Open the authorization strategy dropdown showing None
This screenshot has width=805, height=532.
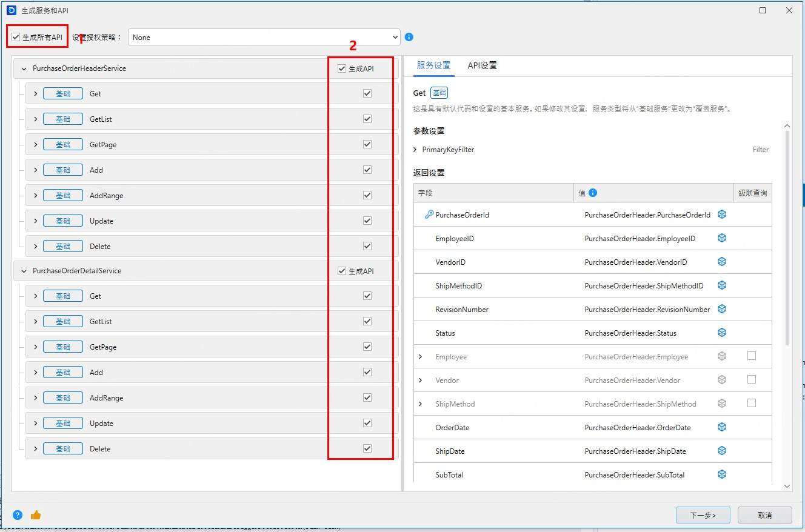264,37
